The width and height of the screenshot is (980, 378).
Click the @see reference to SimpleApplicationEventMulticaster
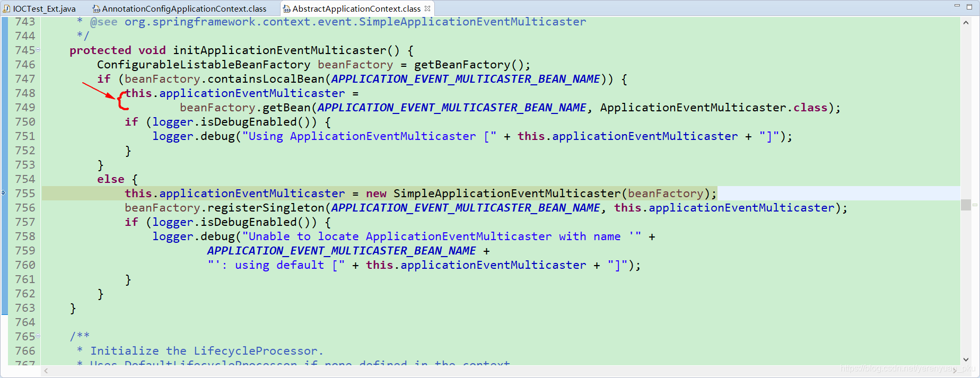(355, 22)
